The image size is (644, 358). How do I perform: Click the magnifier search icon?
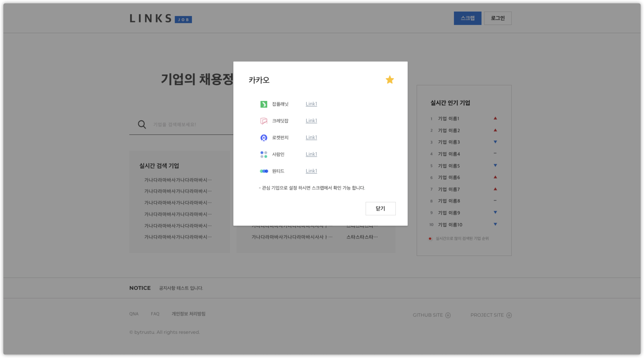coord(142,124)
